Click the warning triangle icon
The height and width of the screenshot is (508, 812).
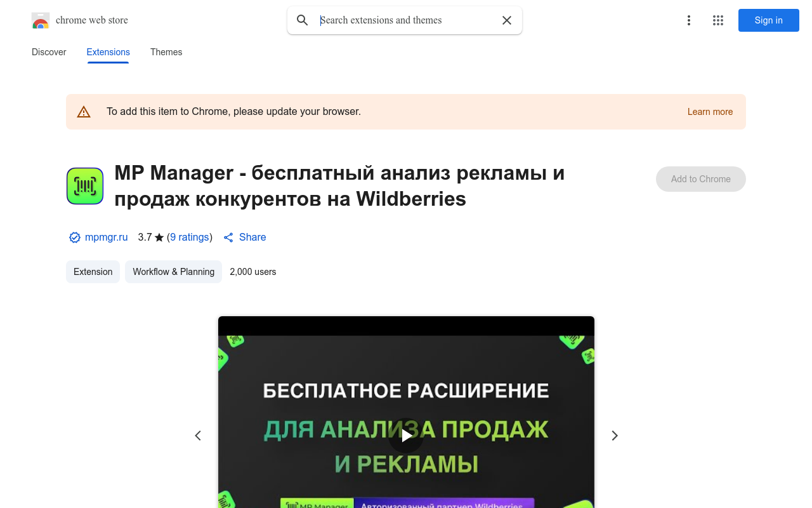pos(84,112)
